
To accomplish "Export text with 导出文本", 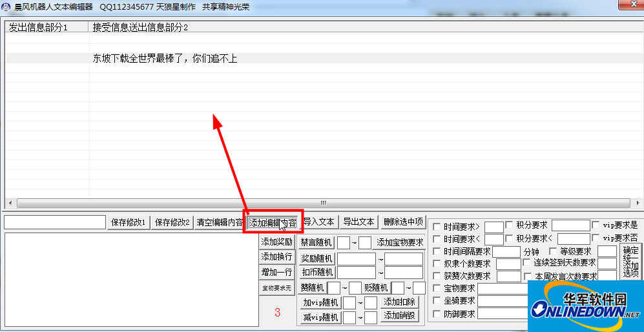I will click(359, 222).
